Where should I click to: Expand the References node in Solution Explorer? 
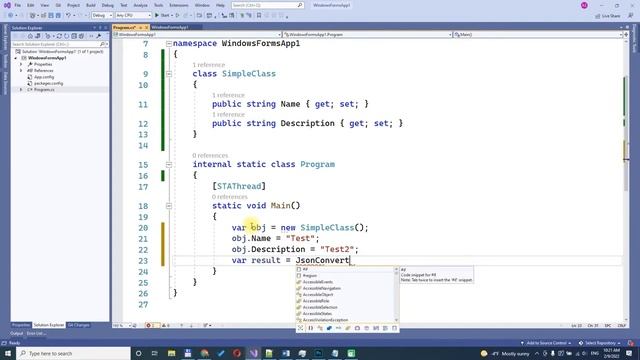coord(21,71)
